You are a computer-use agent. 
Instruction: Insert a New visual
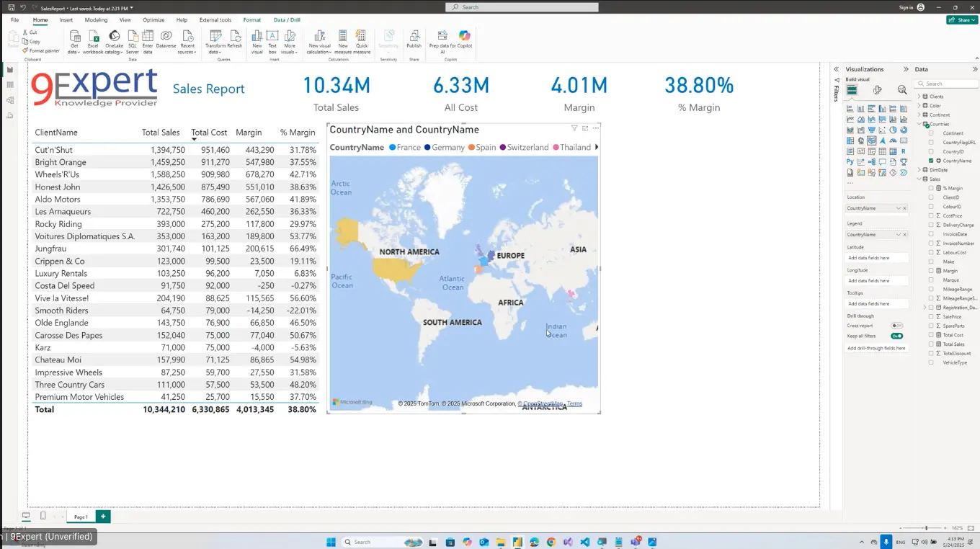(x=257, y=42)
